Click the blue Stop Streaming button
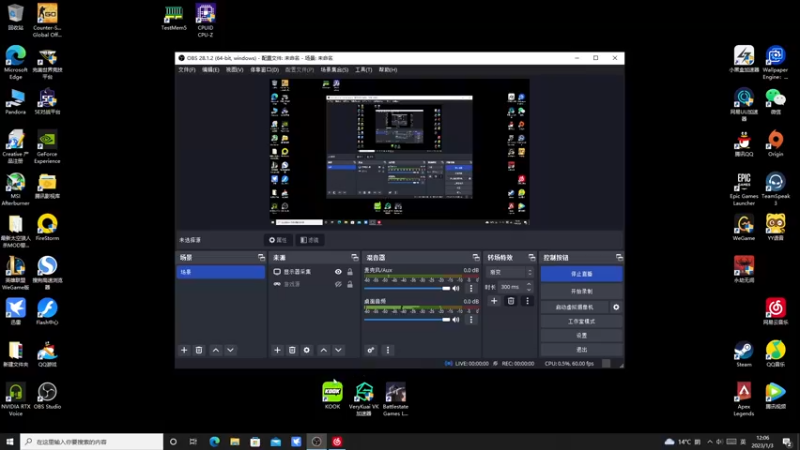Image resolution: width=800 pixels, height=450 pixels. (582, 274)
